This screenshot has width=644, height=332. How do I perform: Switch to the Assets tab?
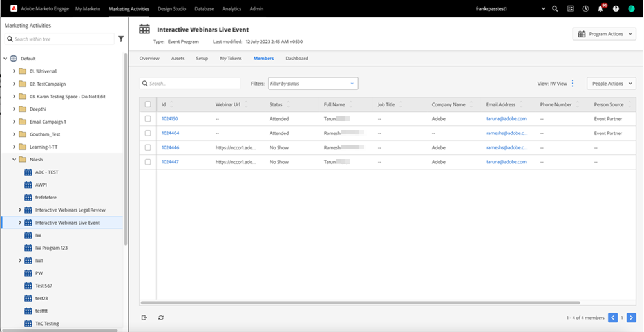pos(178,59)
